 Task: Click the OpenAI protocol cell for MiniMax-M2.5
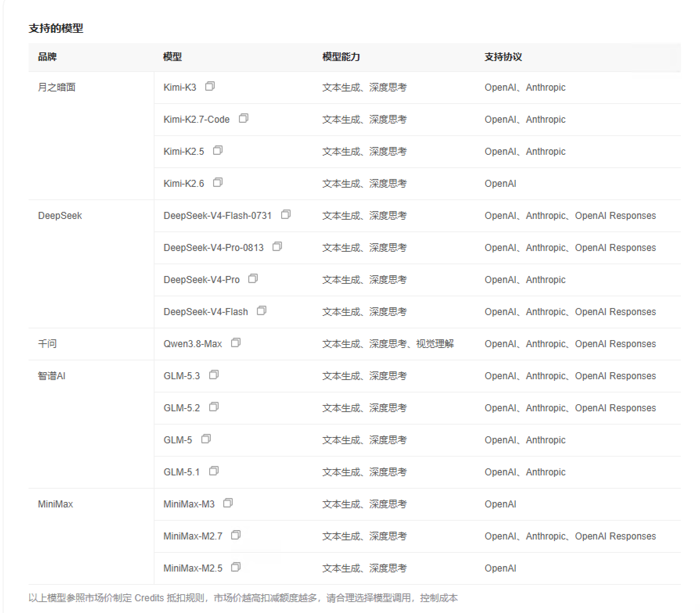(x=501, y=568)
